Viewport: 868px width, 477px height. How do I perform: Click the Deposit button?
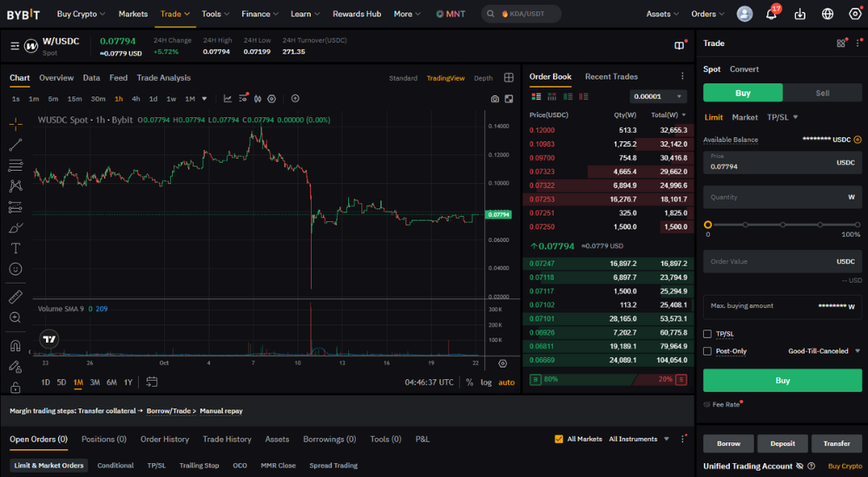click(x=782, y=444)
